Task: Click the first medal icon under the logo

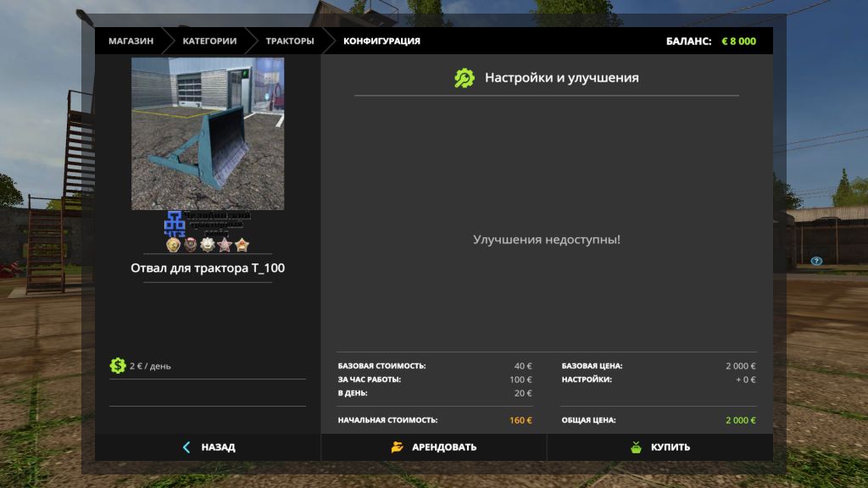Action: 174,245
